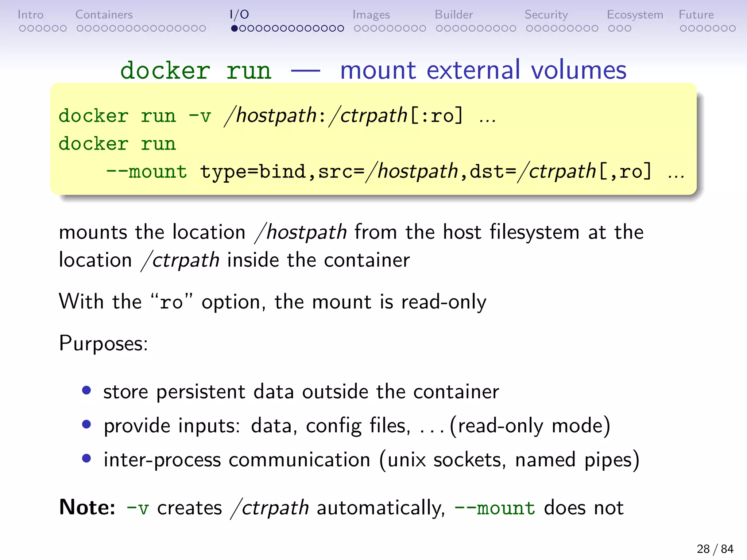The width and height of the screenshot is (747, 560).
Task: Open the Intro section link
Action: click(x=30, y=15)
